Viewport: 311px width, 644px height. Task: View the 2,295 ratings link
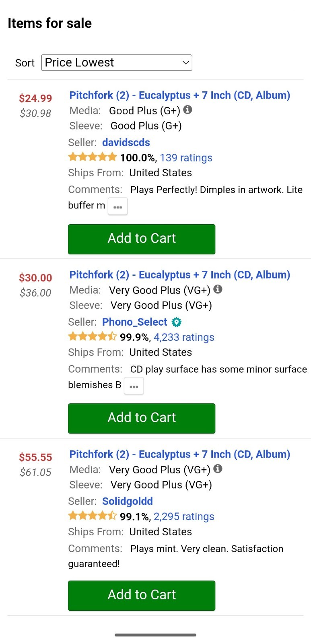184,516
